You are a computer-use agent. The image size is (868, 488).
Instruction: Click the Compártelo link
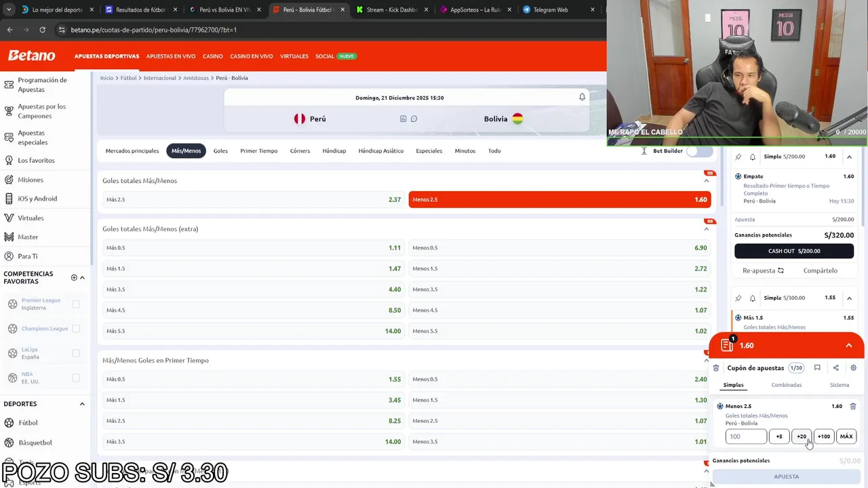(820, 270)
